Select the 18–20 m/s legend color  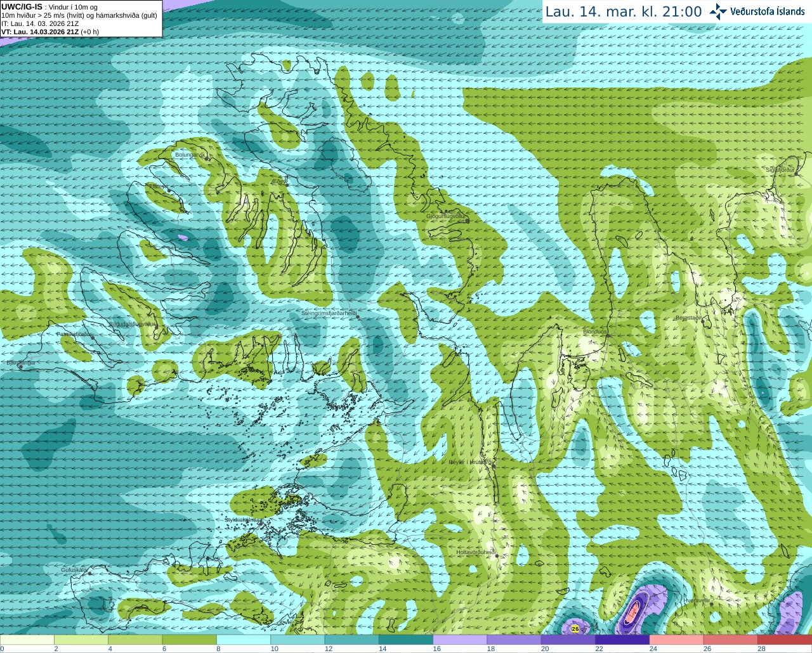[x=514, y=640]
